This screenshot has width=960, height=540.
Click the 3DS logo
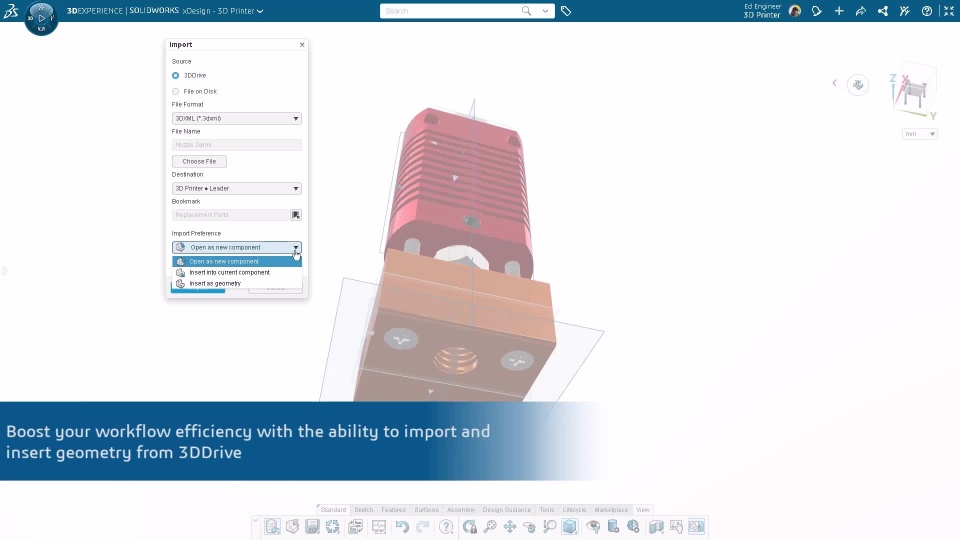click(x=10, y=10)
